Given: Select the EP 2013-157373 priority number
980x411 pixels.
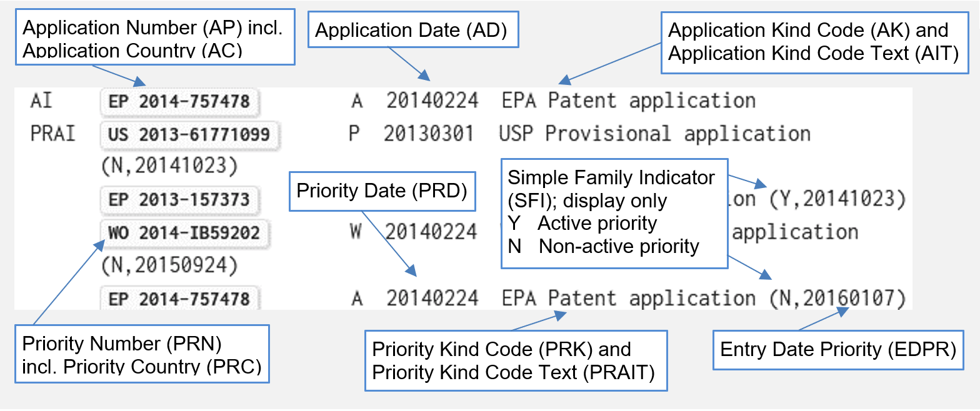Looking at the screenshot, I should coord(179,199).
